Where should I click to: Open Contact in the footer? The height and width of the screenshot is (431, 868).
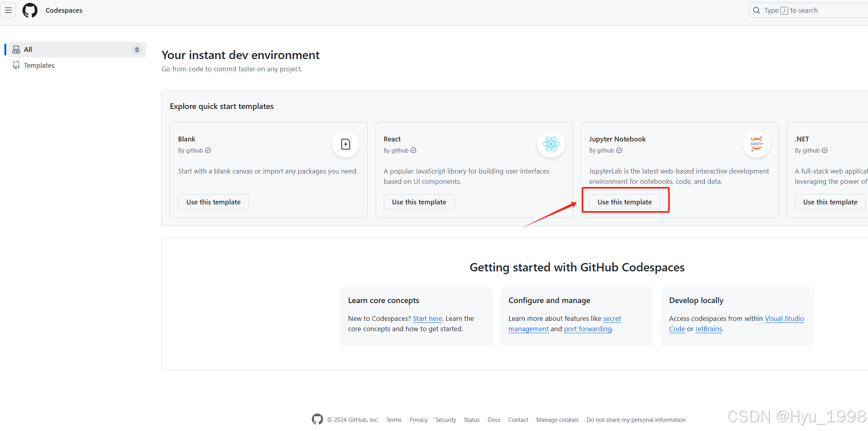518,420
